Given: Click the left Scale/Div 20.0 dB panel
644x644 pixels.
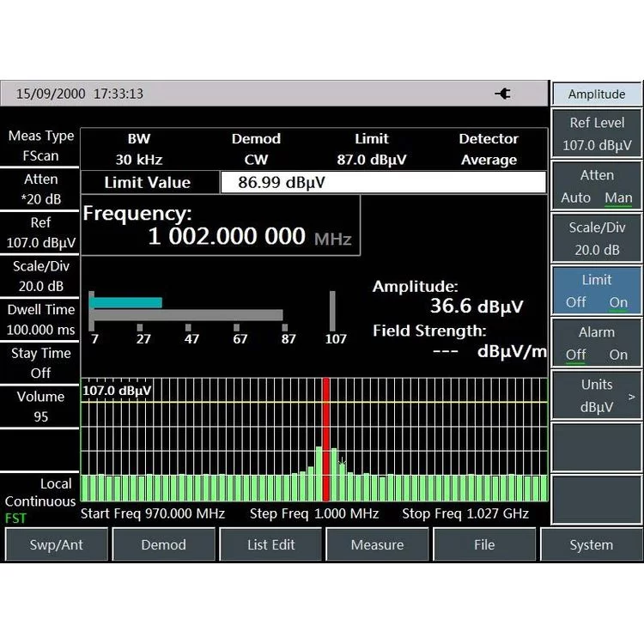Looking at the screenshot, I should tap(40, 276).
